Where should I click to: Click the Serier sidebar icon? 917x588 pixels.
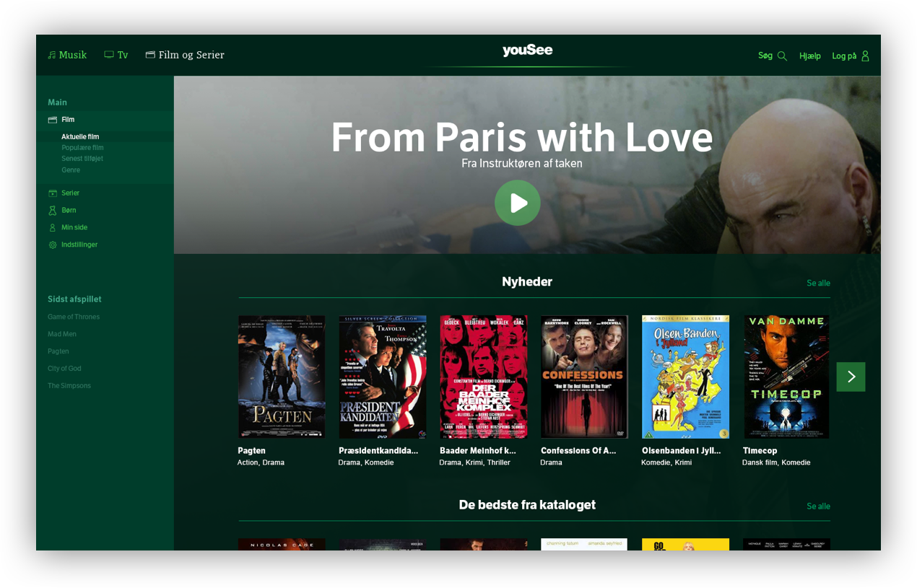point(52,193)
